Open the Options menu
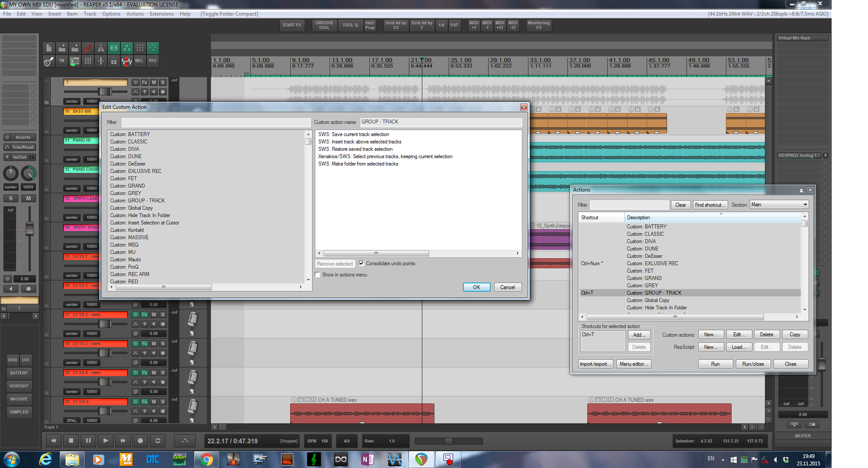The width and height of the screenshot is (868, 468). pos(111,14)
